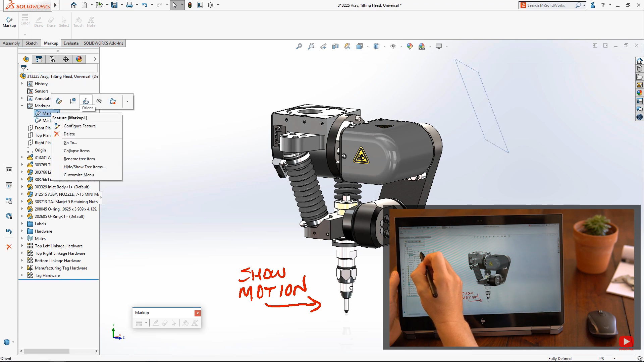644x362 pixels.
Task: Open the Color dropdown arrow
Action: 25,35
